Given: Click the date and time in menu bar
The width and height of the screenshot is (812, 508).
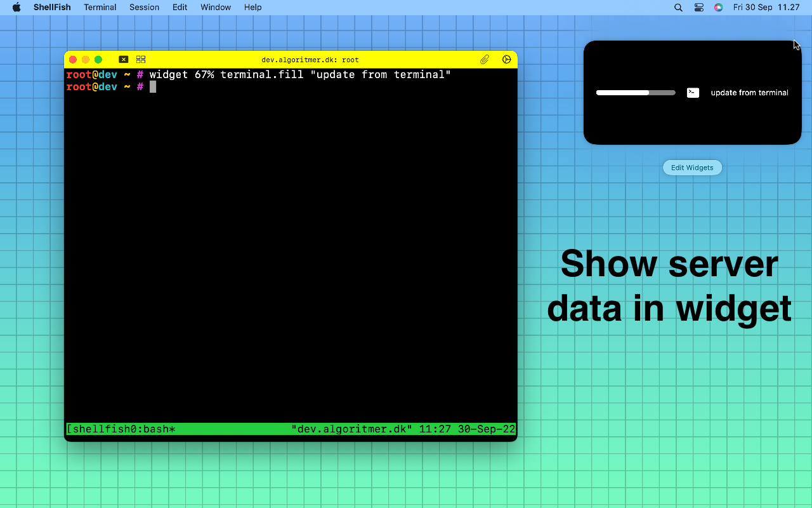Looking at the screenshot, I should (766, 8).
